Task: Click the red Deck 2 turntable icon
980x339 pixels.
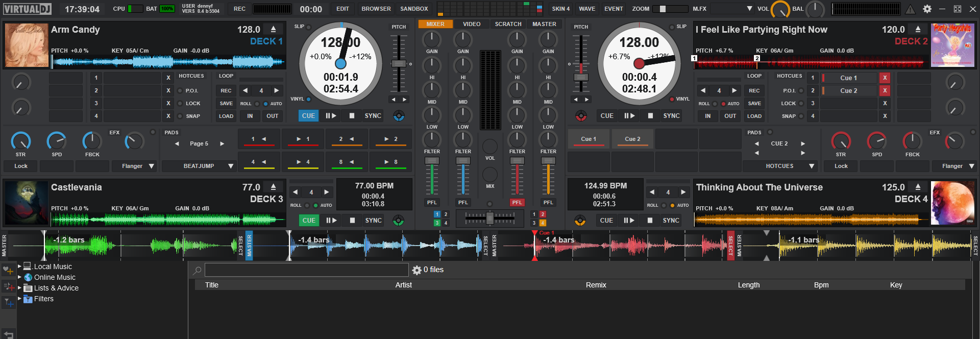Action: pyautogui.click(x=581, y=116)
